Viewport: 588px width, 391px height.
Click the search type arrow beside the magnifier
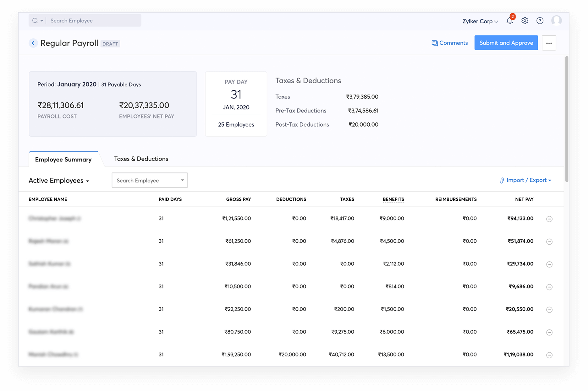tap(41, 20)
